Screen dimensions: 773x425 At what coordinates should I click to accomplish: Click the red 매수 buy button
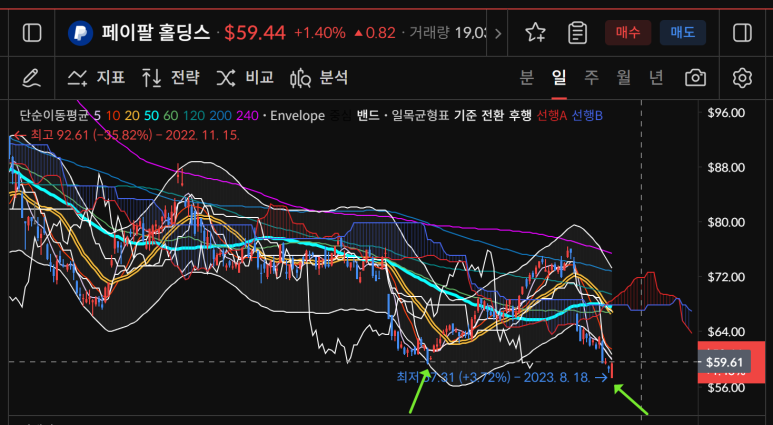[x=628, y=33]
